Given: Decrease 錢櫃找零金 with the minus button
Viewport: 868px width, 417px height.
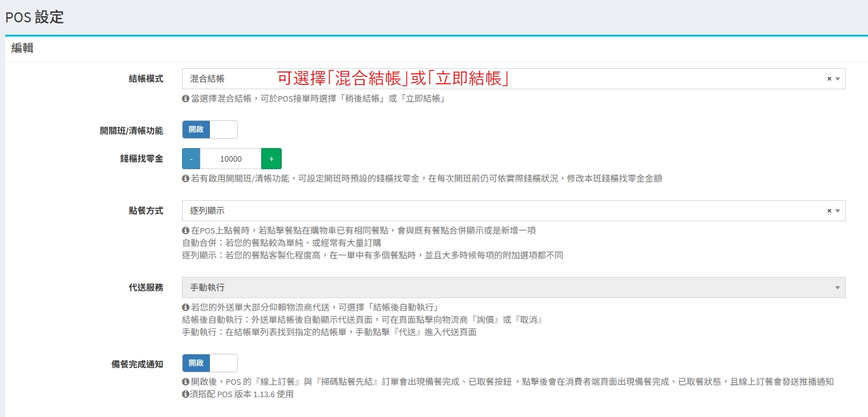Looking at the screenshot, I should (191, 159).
